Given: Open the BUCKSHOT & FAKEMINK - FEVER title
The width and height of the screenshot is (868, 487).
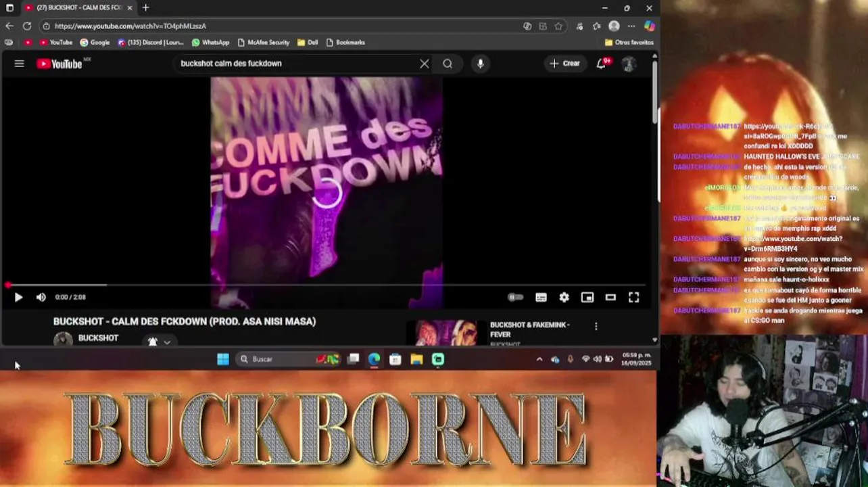Looking at the screenshot, I should (x=529, y=329).
